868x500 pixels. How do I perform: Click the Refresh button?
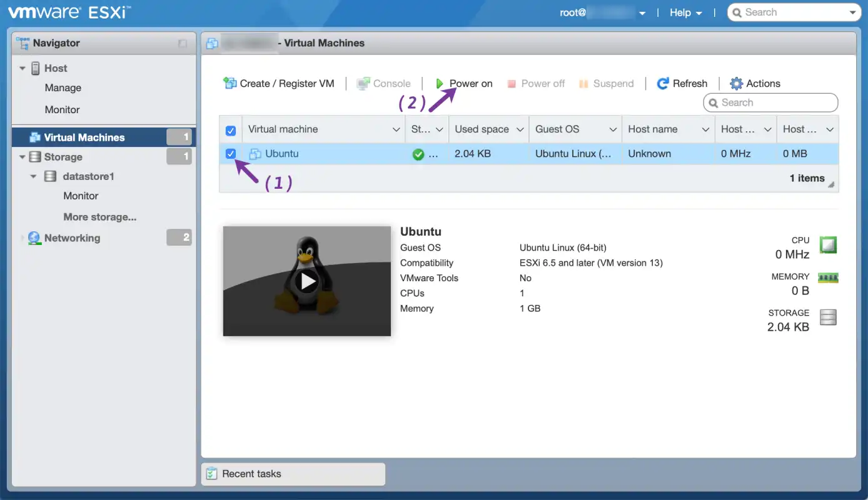click(x=682, y=84)
